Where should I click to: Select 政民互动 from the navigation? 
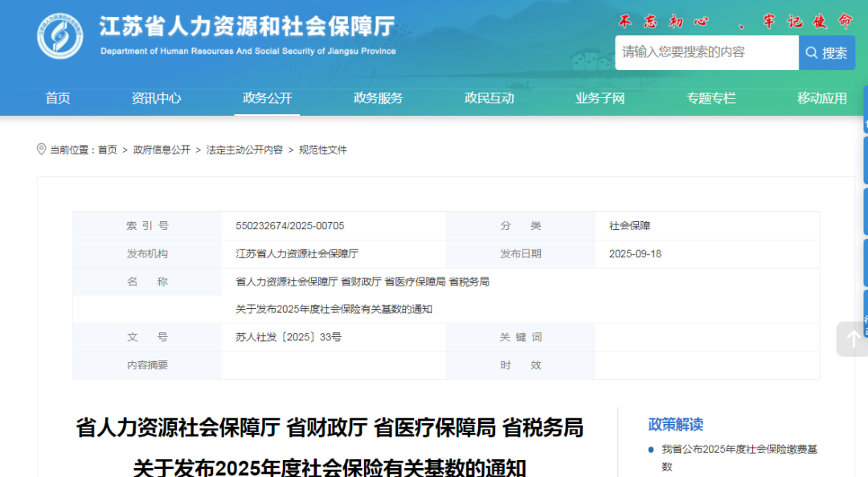click(489, 98)
